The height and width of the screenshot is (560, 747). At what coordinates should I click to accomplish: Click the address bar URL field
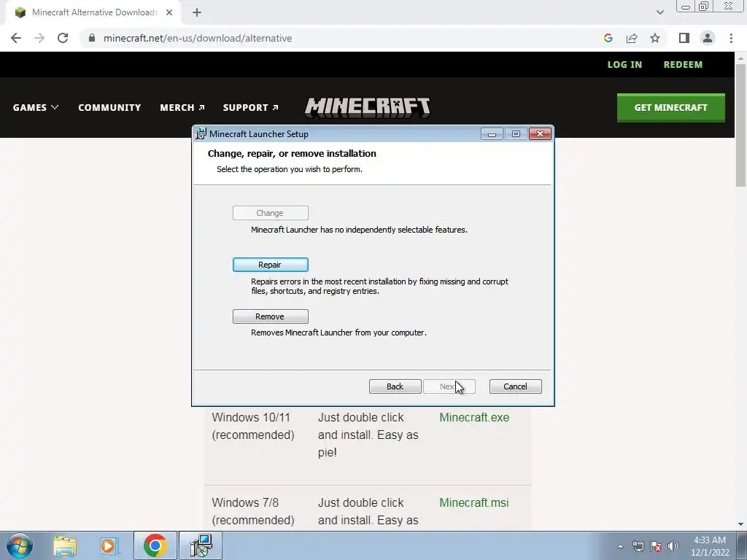(343, 38)
